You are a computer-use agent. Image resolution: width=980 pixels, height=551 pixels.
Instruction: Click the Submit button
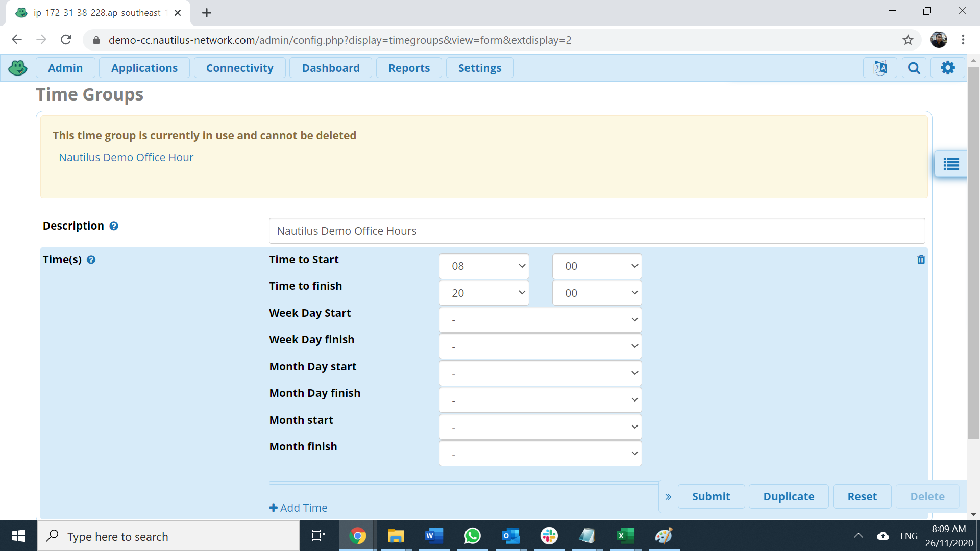click(x=711, y=497)
